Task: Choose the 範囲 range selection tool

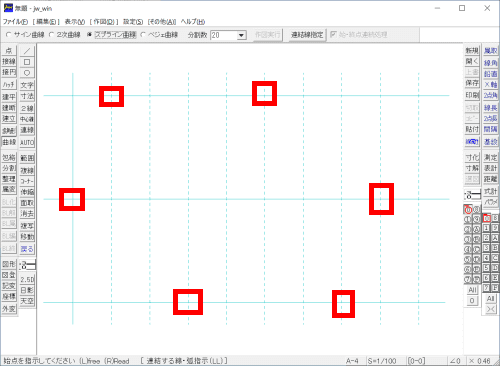Action: (x=27, y=158)
